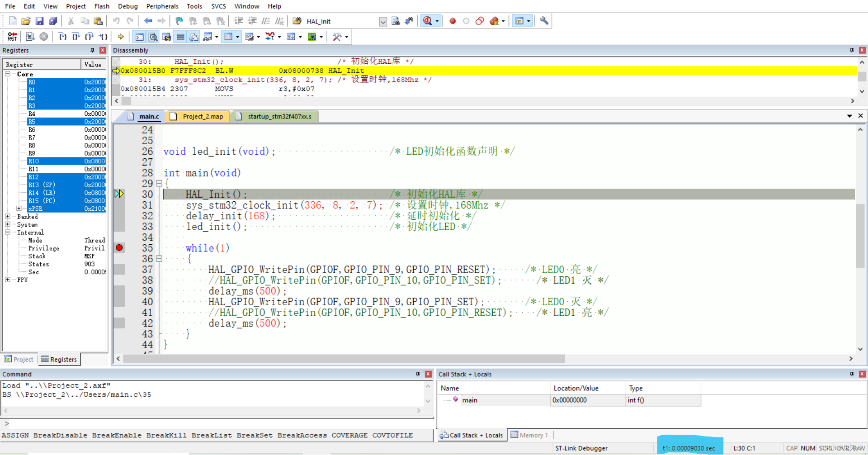This screenshot has width=868, height=455.
Task: Click the Show Next Statement yellow arrow
Action: click(120, 37)
